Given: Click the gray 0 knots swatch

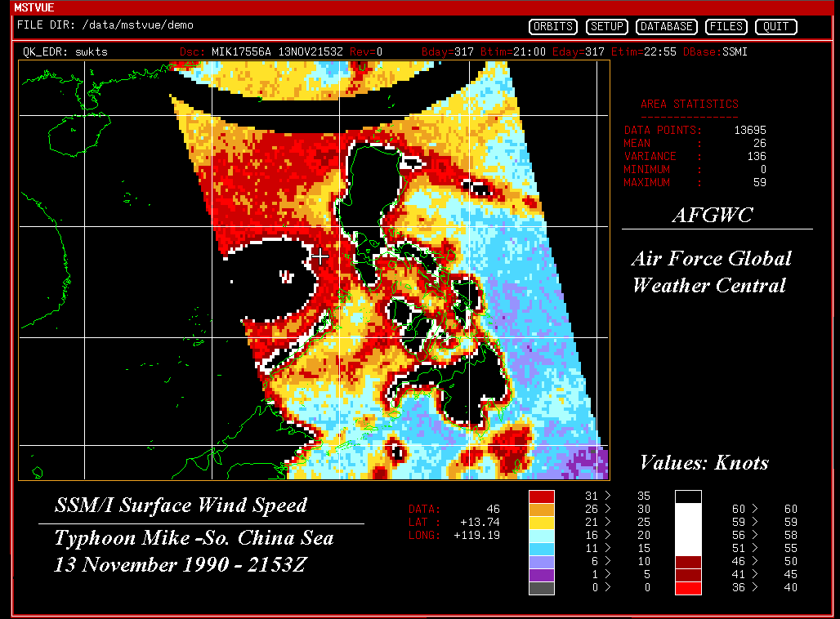Looking at the screenshot, I should coord(542,587).
